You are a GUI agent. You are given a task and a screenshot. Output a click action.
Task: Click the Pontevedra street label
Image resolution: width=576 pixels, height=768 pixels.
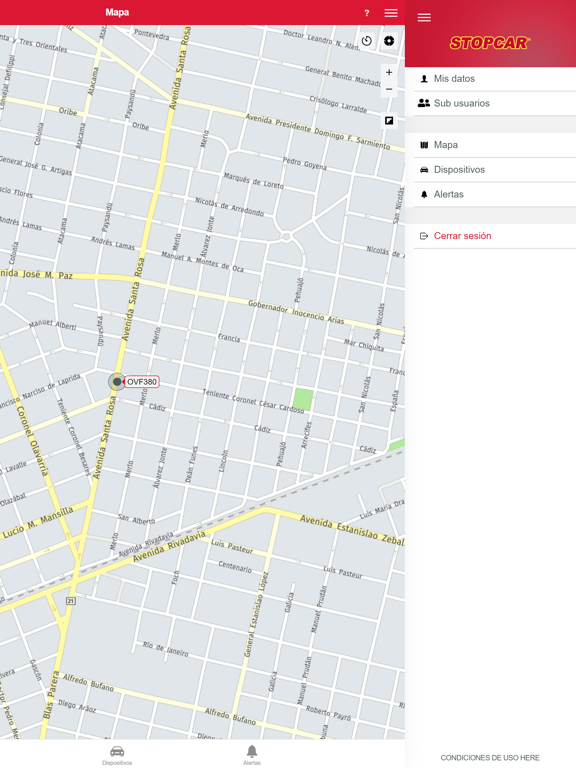[151, 34]
